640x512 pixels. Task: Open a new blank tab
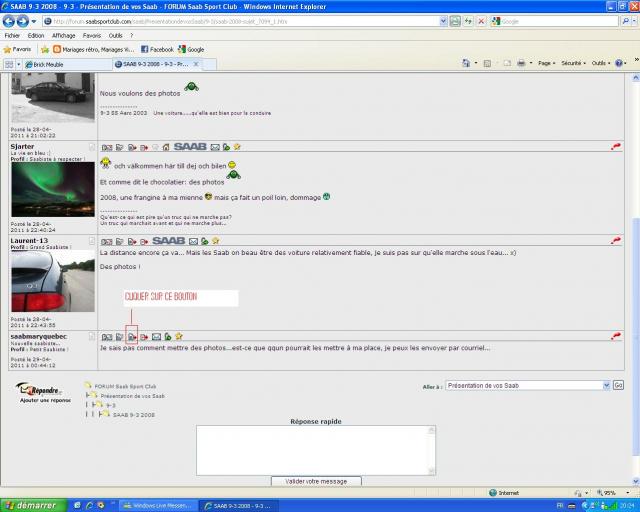coord(209,64)
